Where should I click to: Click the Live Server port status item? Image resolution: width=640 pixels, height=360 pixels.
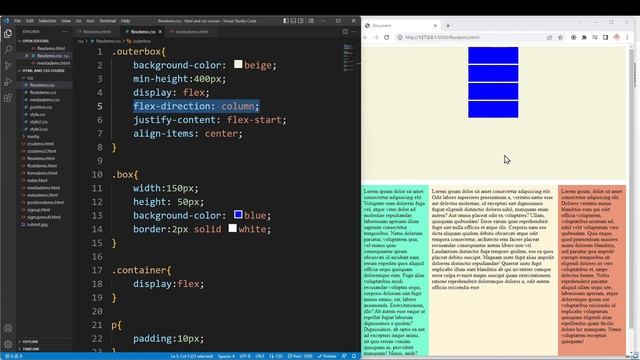tap(300, 356)
